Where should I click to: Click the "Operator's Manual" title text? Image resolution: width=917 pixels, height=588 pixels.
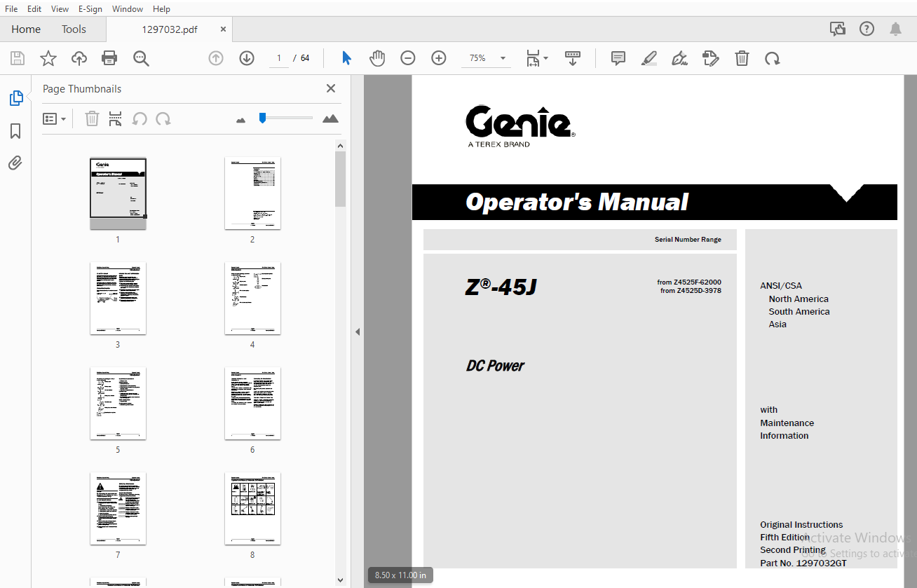click(x=577, y=202)
